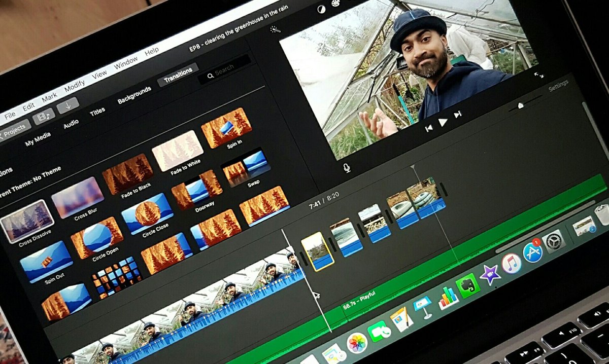The height and width of the screenshot is (364, 609).
Task: Open timeline Settings
Action: (x=558, y=85)
